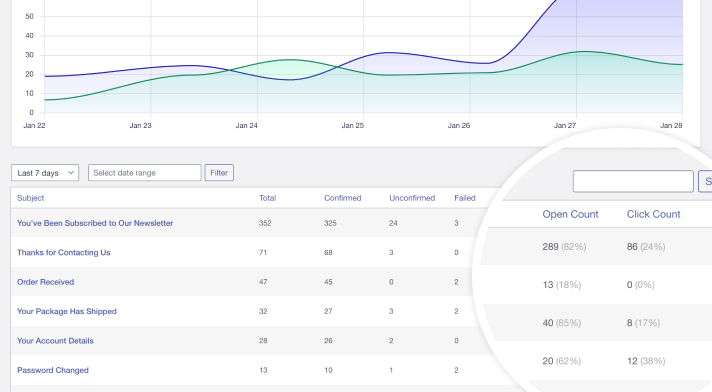Sort by Click Count column header

653,214
